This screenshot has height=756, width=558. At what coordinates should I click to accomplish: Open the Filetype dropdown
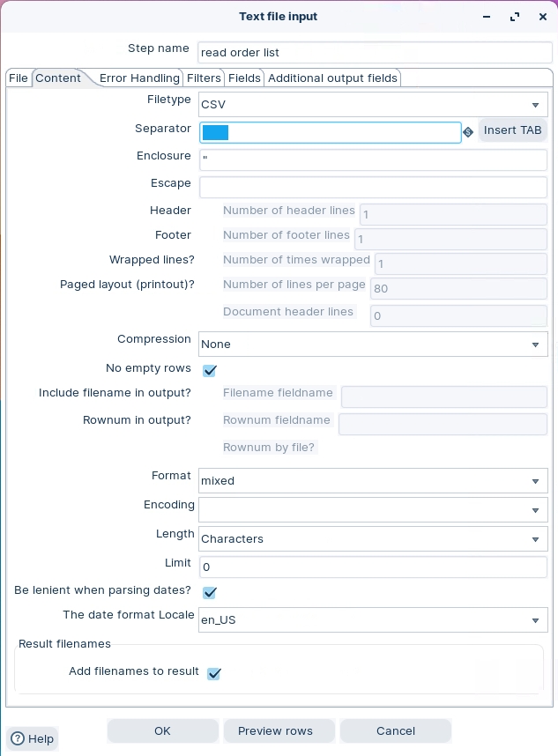(535, 105)
